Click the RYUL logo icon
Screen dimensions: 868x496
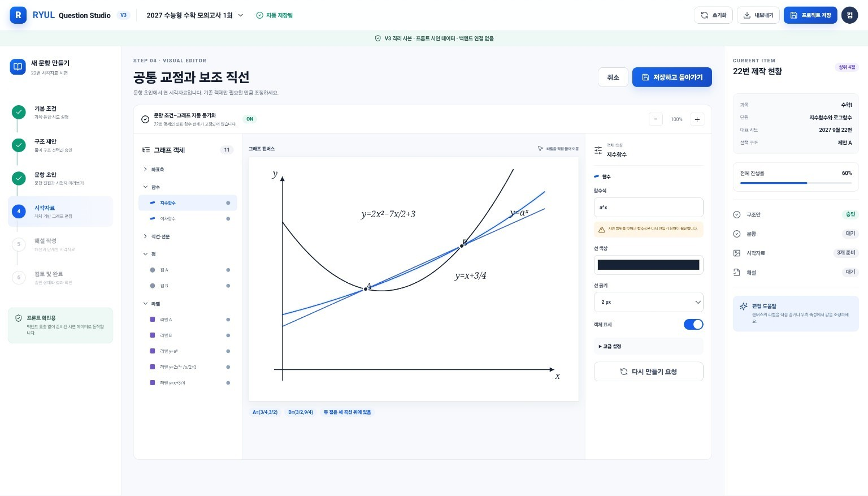(x=18, y=15)
